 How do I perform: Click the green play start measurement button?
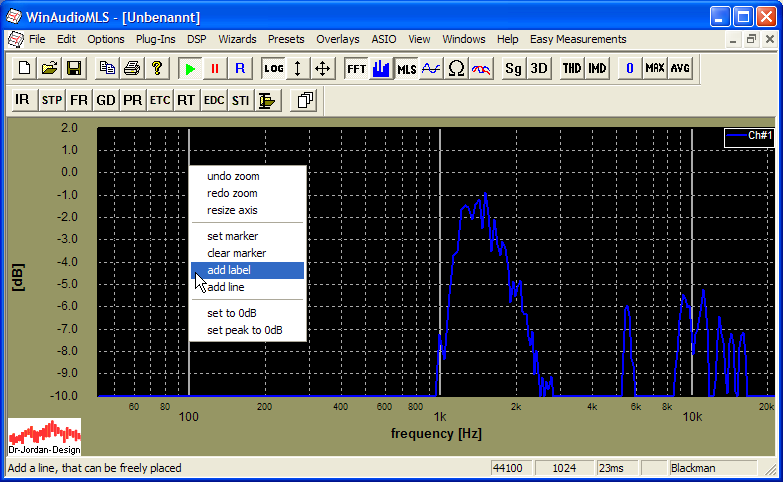click(190, 68)
